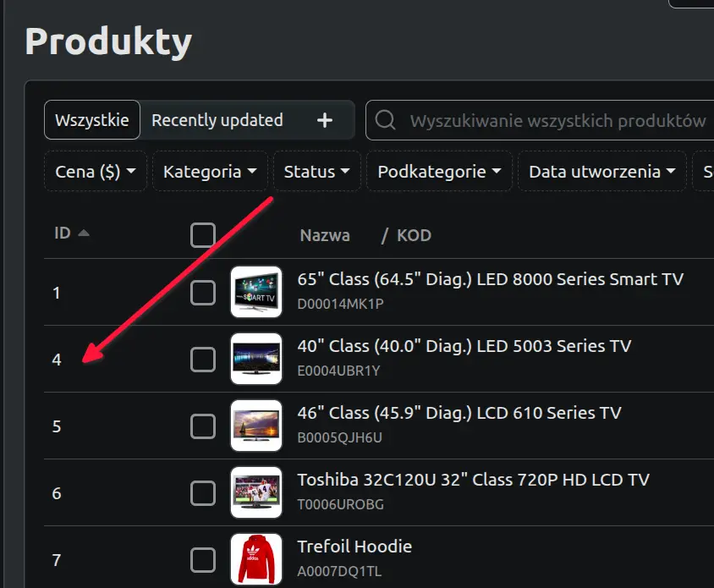Image resolution: width=714 pixels, height=588 pixels.
Task: Expand the Cena ($) filter dropdown
Action: click(x=96, y=171)
